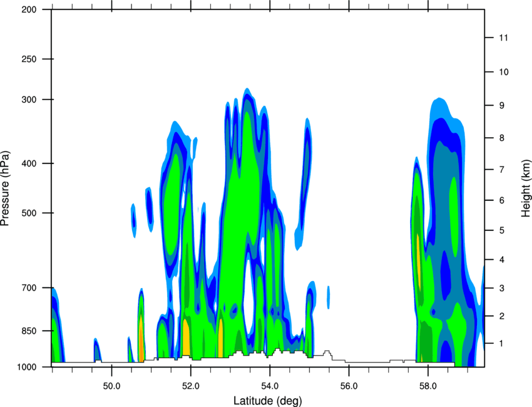Click the 2 km height label
The height and width of the screenshot is (407, 532).
pos(502,316)
